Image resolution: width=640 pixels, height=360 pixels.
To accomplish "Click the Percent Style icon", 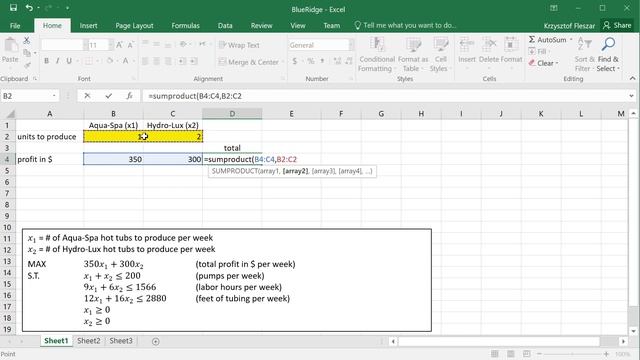I will 311,61.
